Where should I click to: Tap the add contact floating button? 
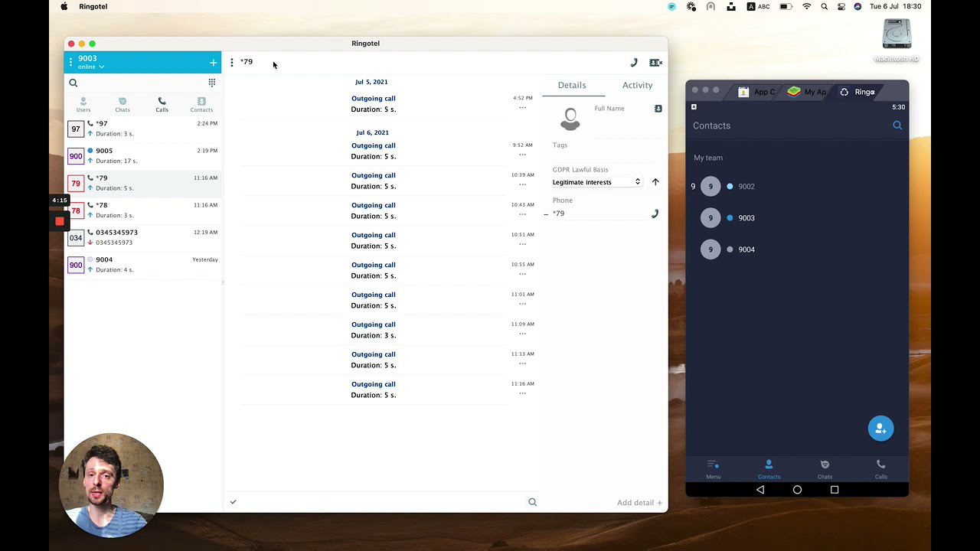click(880, 429)
